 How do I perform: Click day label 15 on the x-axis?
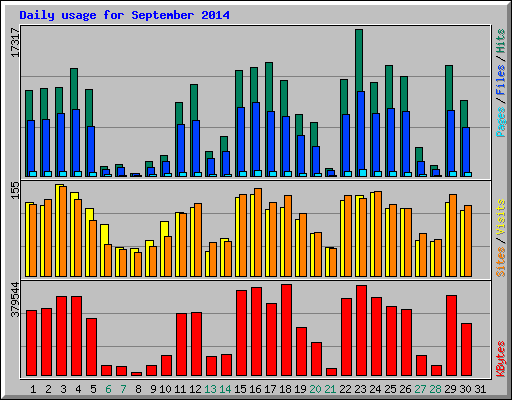pyautogui.click(x=240, y=389)
